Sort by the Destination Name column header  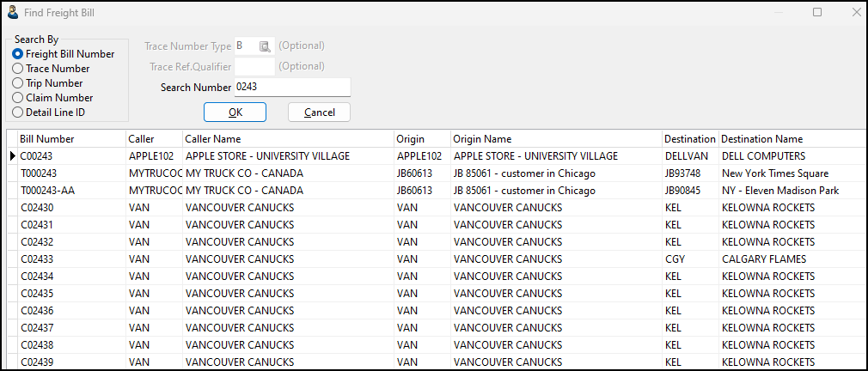(761, 139)
